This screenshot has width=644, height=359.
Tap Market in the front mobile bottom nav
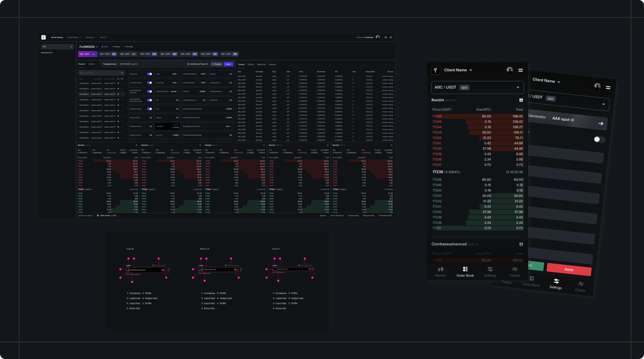[x=440, y=272]
